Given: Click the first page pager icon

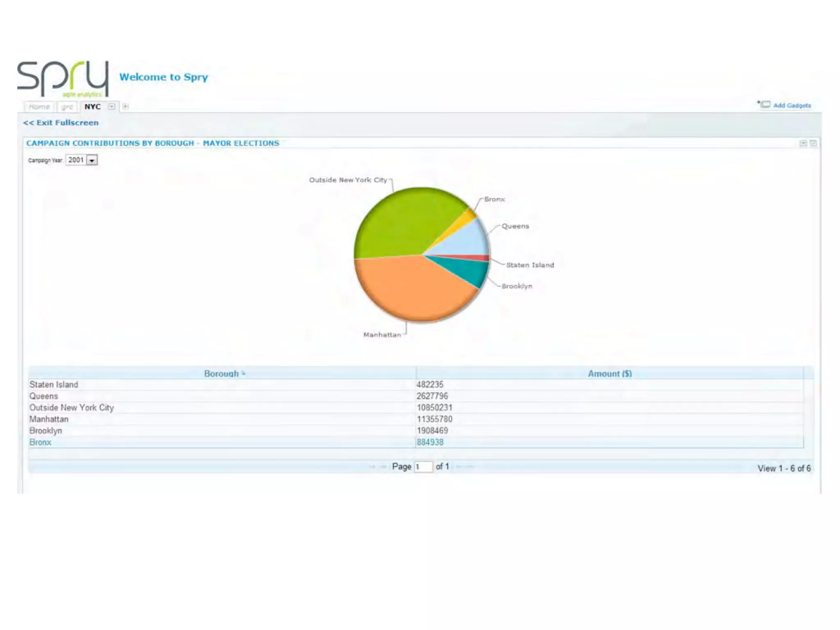Looking at the screenshot, I should pyautogui.click(x=372, y=467).
